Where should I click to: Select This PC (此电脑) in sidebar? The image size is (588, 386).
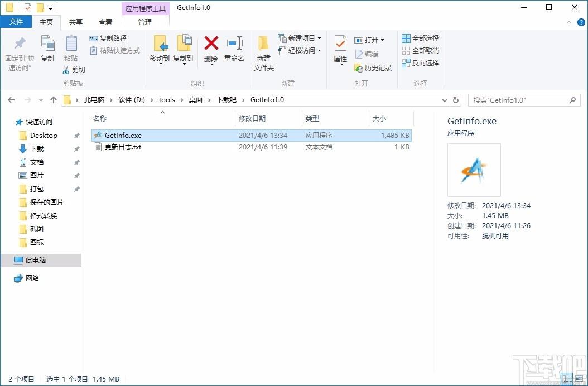point(41,260)
